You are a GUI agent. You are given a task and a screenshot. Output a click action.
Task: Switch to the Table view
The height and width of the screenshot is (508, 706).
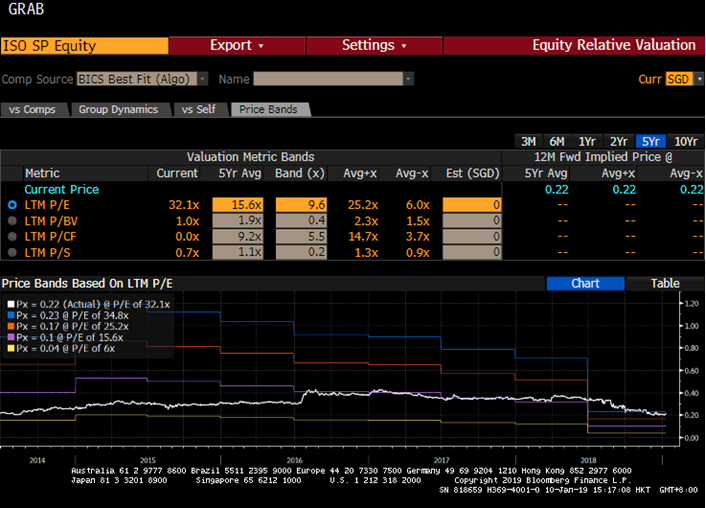(665, 283)
